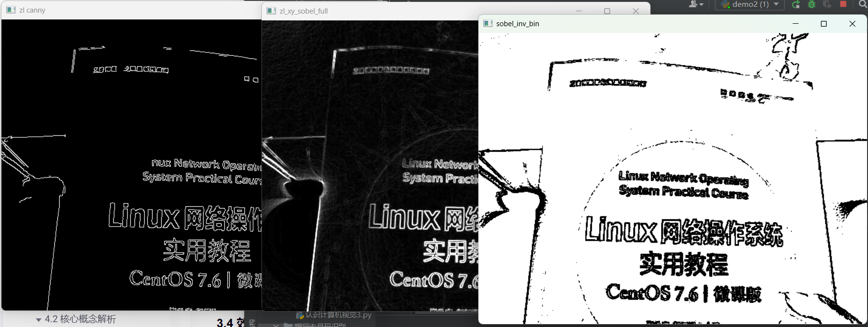Viewport: 868px width, 327px height.
Task: Open the user account dropdown icon
Action: [x=696, y=4]
